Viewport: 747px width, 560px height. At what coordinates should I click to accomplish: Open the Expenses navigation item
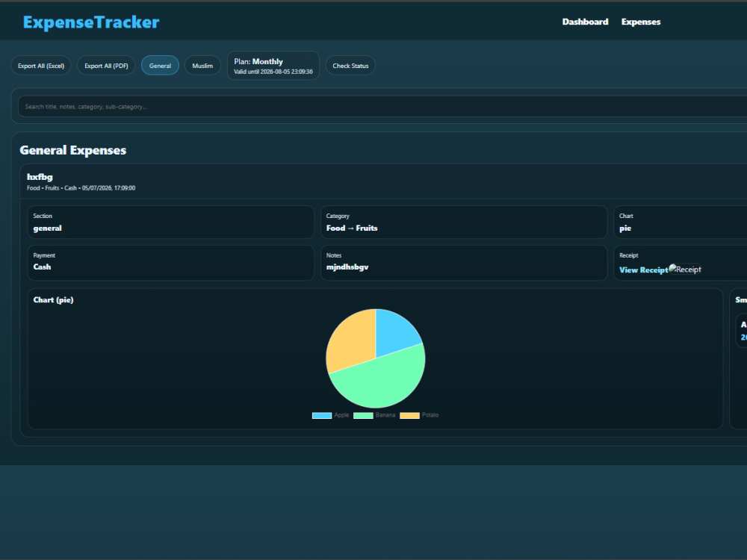click(641, 22)
